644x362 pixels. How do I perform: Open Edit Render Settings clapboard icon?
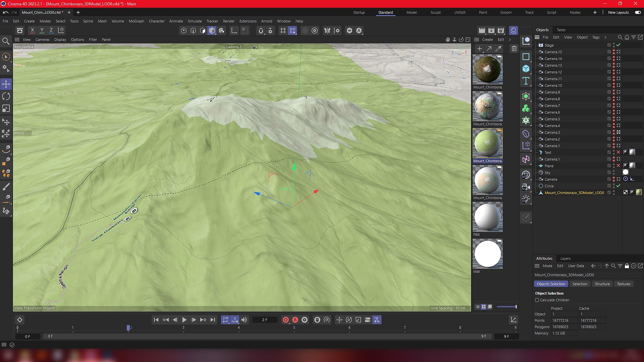[x=501, y=31]
